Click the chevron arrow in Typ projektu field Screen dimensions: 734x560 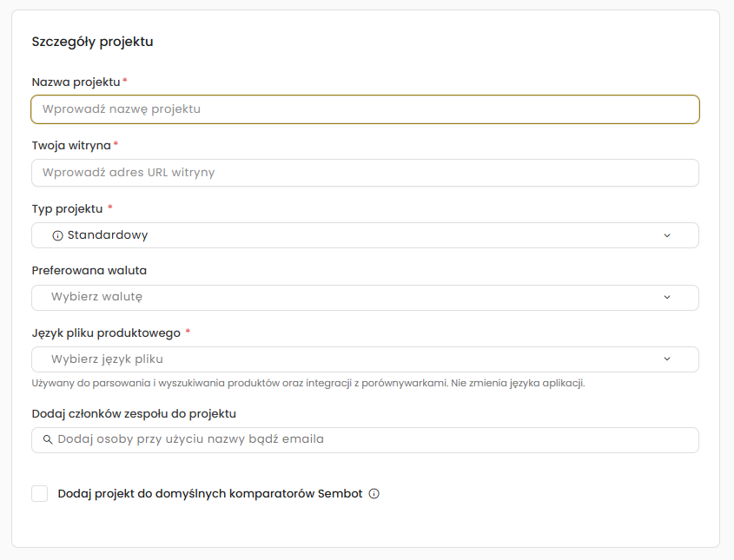(x=667, y=235)
